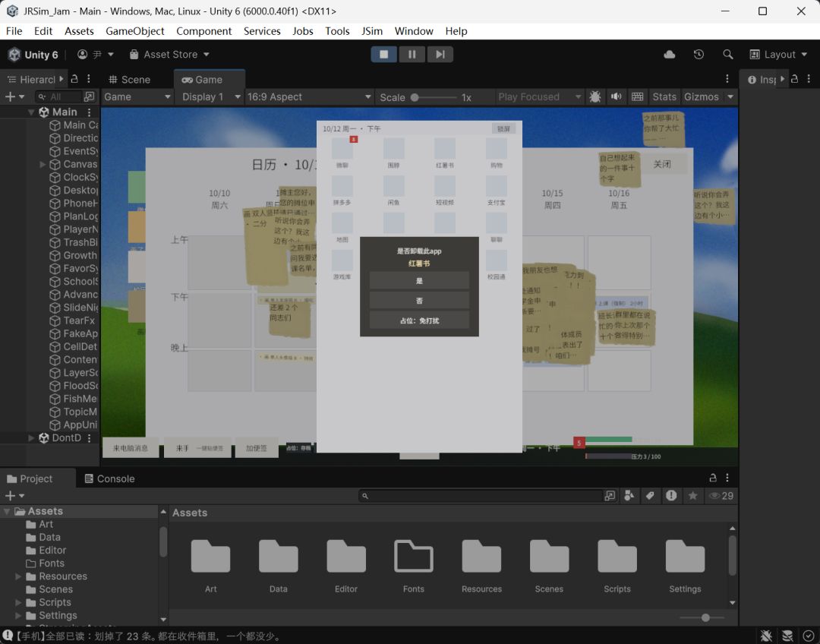Click the Step frame button
Screen dimensions: 820x644
point(440,55)
